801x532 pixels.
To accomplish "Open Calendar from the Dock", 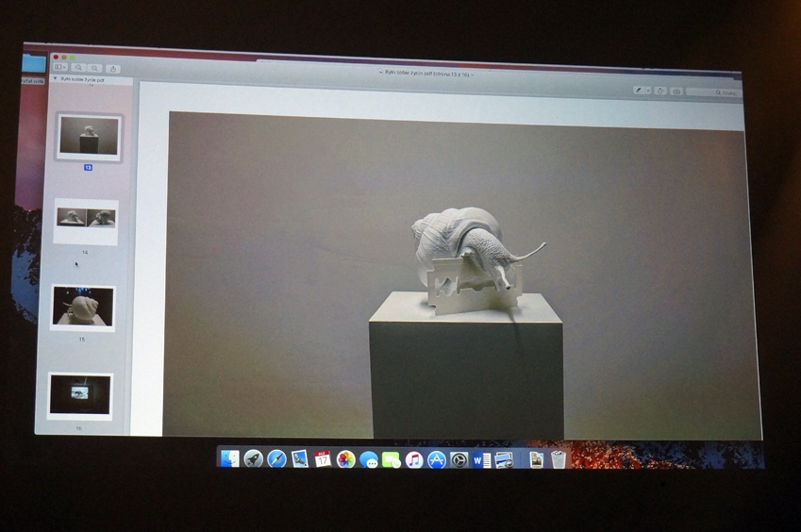I will coord(323,459).
